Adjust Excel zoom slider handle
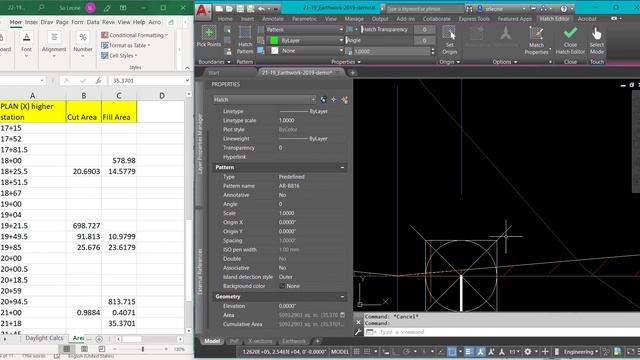The width and height of the screenshot is (640, 360). point(142,349)
